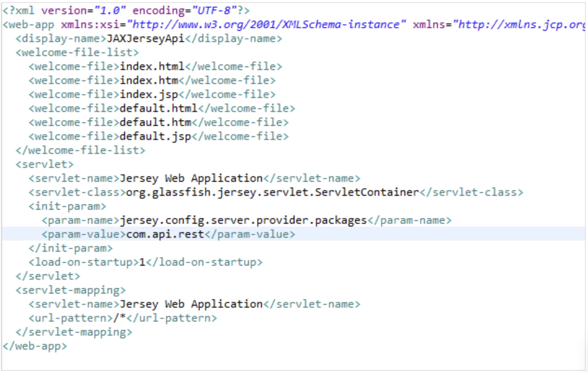Click the opening servlet tag
Viewport: 588px width, 373px height.
click(x=45, y=164)
